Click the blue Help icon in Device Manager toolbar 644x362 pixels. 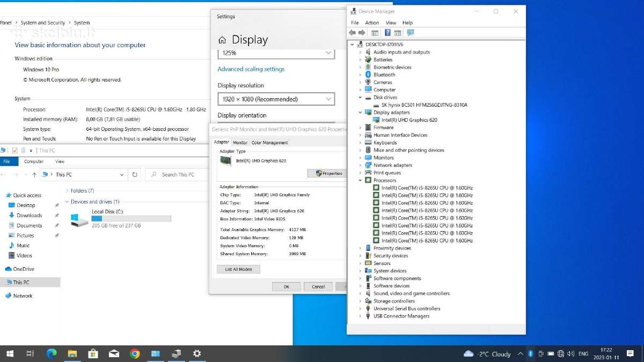click(387, 33)
